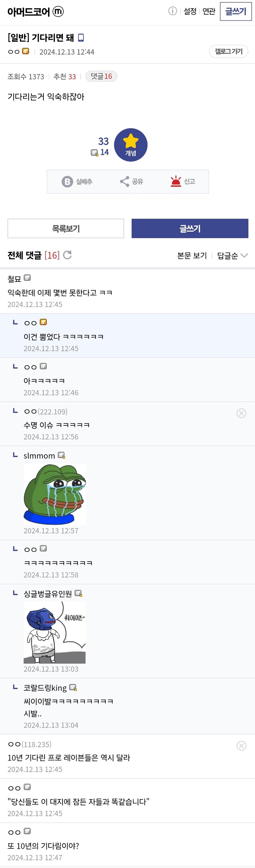Click the 개념 recommend star icon
Viewport: 255px width, 868px height.
point(131,145)
